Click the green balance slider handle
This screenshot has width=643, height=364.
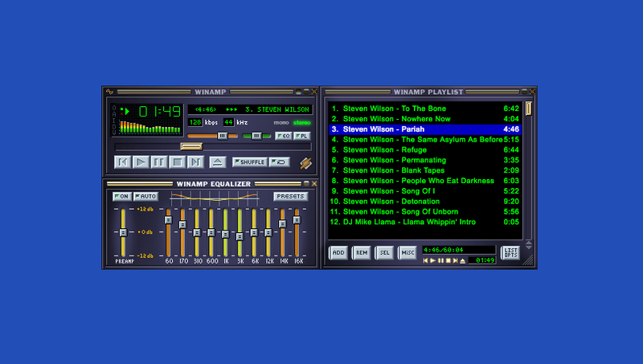[256, 136]
